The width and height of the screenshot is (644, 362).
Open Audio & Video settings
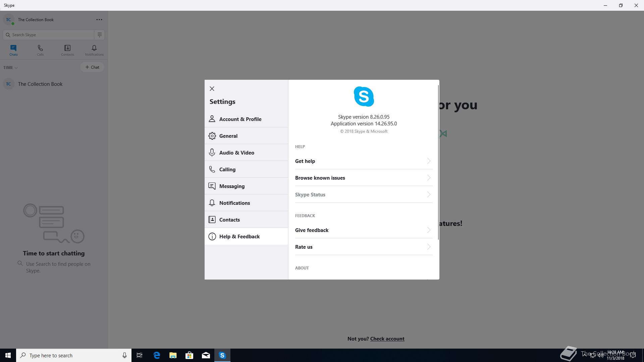tap(247, 153)
